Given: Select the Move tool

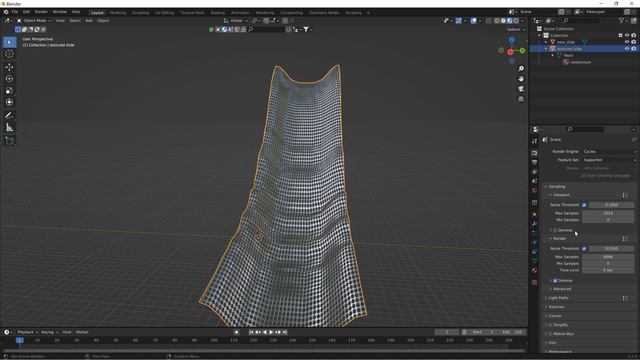Looking at the screenshot, I should [x=9, y=67].
